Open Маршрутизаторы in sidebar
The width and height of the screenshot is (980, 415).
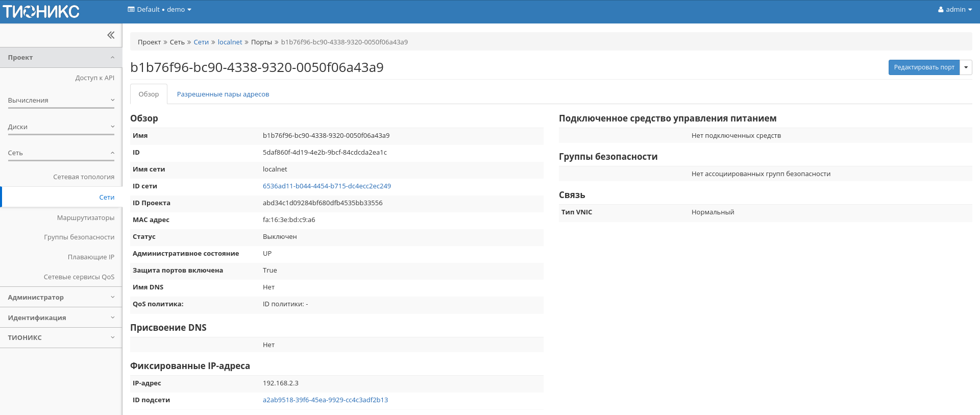[x=86, y=218]
